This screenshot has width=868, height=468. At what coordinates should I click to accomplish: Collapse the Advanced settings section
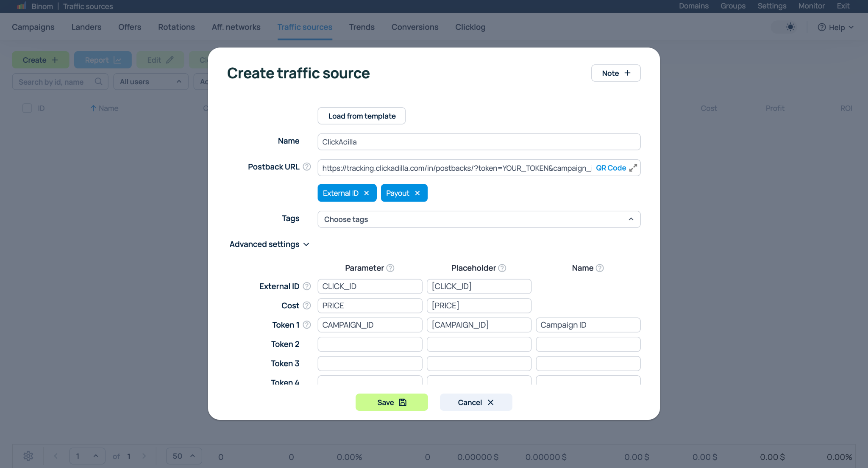[270, 244]
